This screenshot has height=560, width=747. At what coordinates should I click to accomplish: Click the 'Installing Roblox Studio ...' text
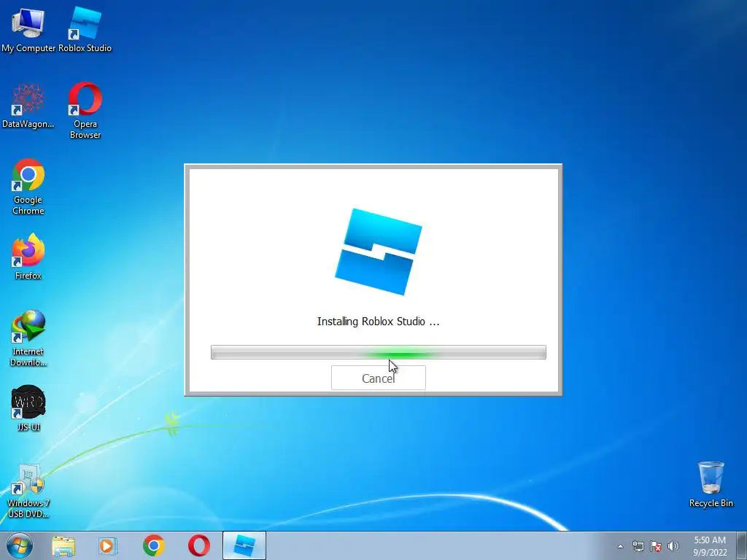(x=379, y=322)
